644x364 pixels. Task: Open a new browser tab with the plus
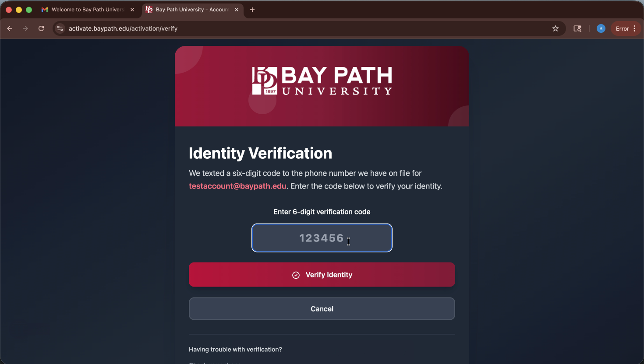coord(252,10)
